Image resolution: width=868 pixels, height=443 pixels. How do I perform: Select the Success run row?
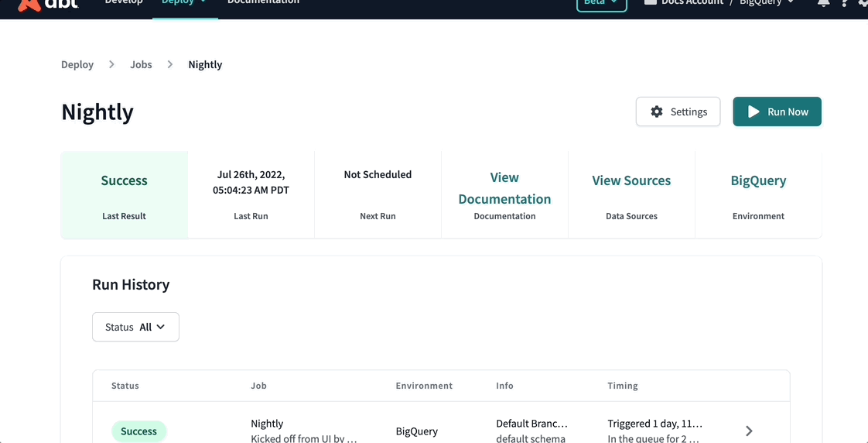pyautogui.click(x=441, y=431)
